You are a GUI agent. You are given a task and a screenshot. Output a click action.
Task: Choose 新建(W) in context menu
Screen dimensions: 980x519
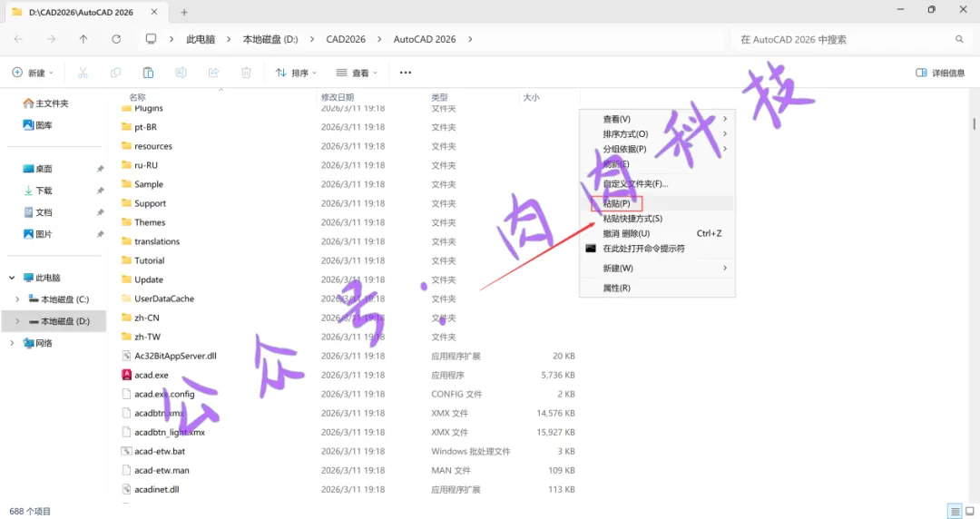pos(658,269)
